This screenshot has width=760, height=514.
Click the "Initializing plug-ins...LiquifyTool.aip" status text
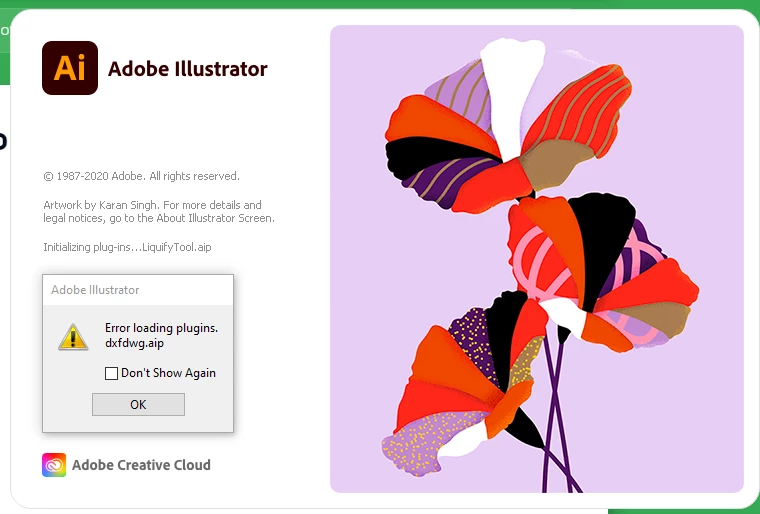click(127, 247)
